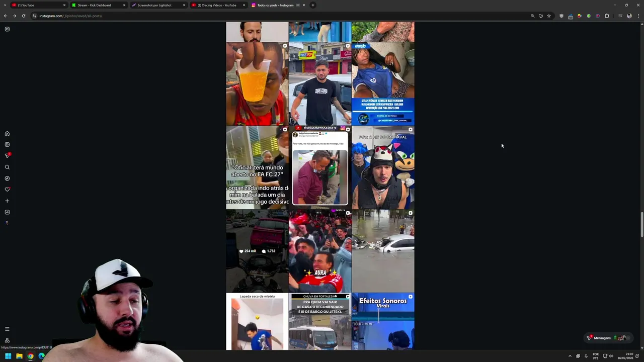Viewport: 644px width, 362px height.
Task: Open the man holding orange juice cup post
Action: 257,83
